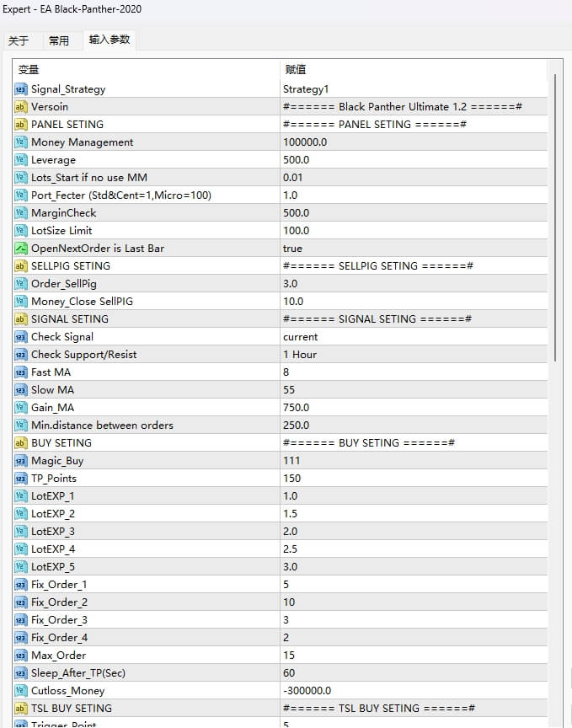Open the Signal_Strategy Strategy1 dropdown
572x728 pixels.
(413, 89)
